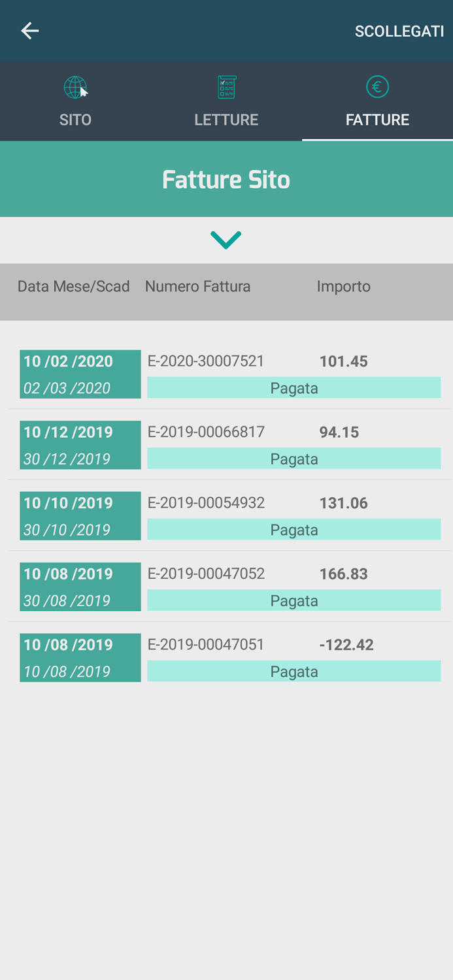Expand the Data Mese/Scad column header
Image resolution: width=453 pixels, height=980 pixels.
pyautogui.click(x=73, y=286)
